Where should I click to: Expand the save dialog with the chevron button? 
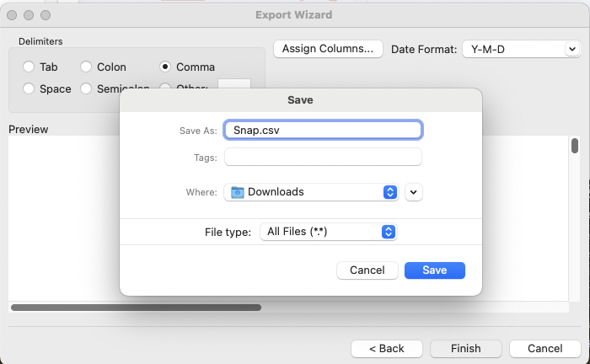coord(414,192)
